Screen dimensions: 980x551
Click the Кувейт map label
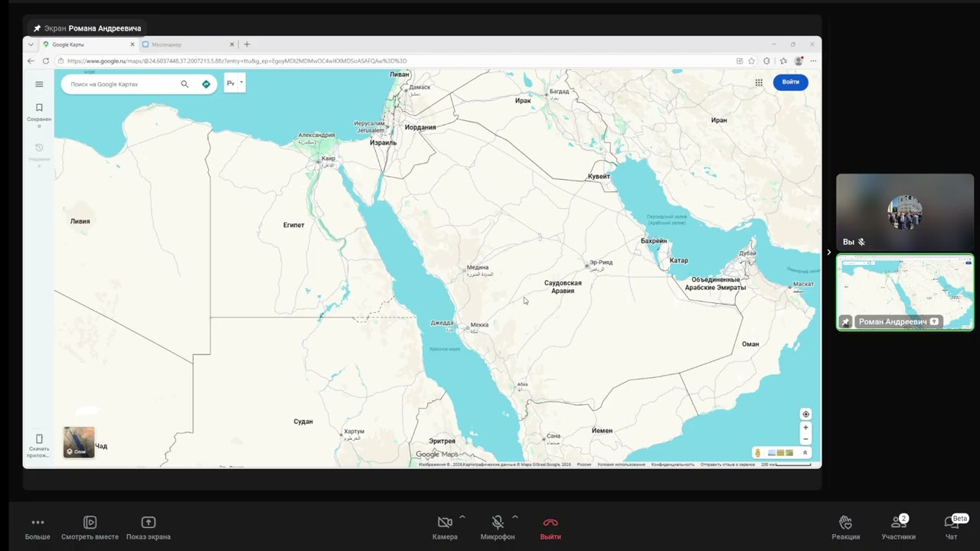599,177
